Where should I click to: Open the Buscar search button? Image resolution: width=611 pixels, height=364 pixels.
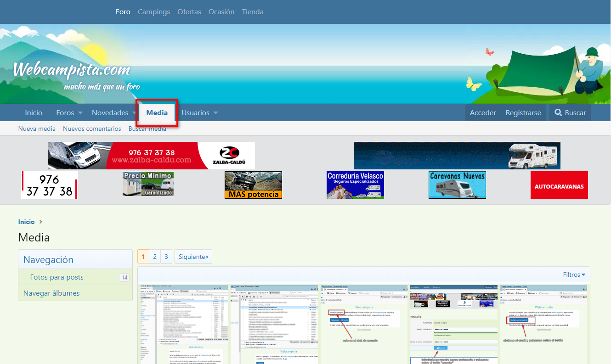pos(570,113)
